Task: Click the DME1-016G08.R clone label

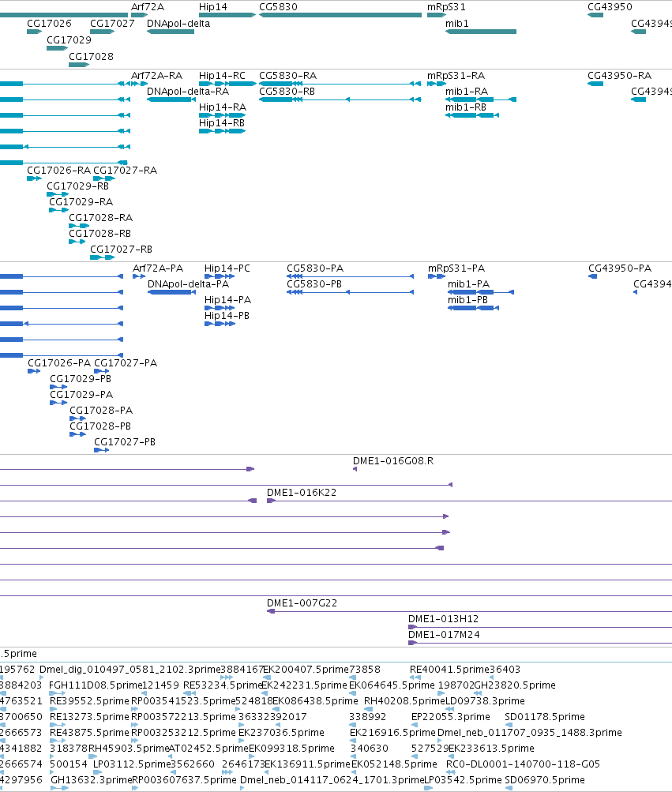Action: (x=393, y=461)
